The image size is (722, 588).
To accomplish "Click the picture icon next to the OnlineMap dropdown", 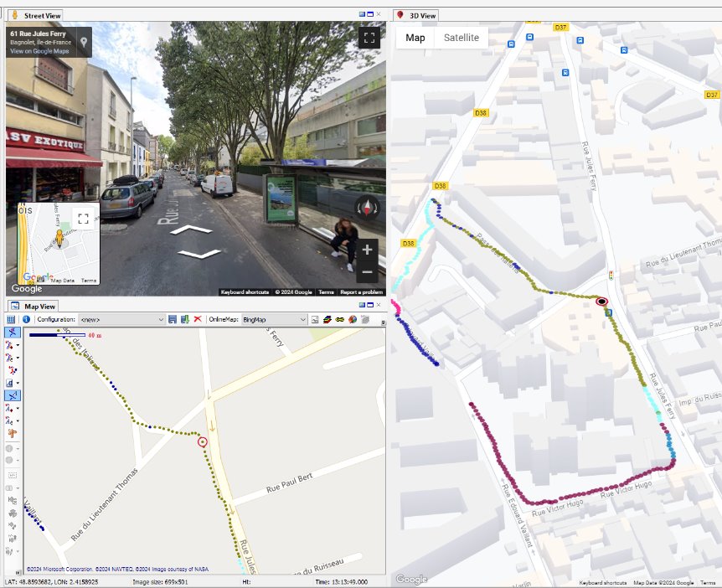I will pyautogui.click(x=315, y=320).
